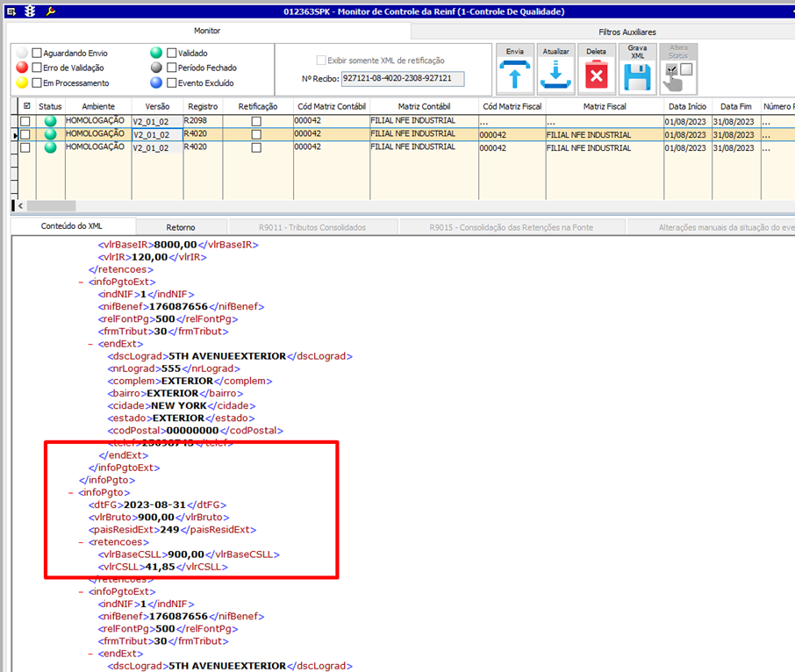Sort by the Status column header

pos(50,106)
